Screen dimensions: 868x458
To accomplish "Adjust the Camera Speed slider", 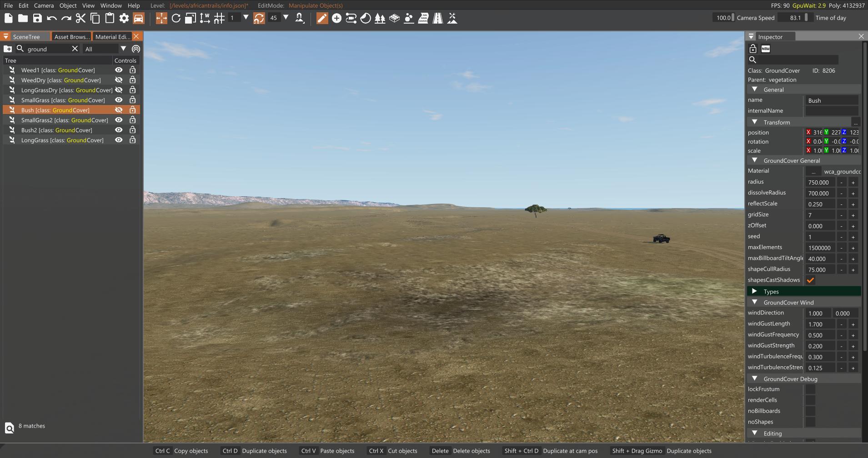I will tap(724, 18).
